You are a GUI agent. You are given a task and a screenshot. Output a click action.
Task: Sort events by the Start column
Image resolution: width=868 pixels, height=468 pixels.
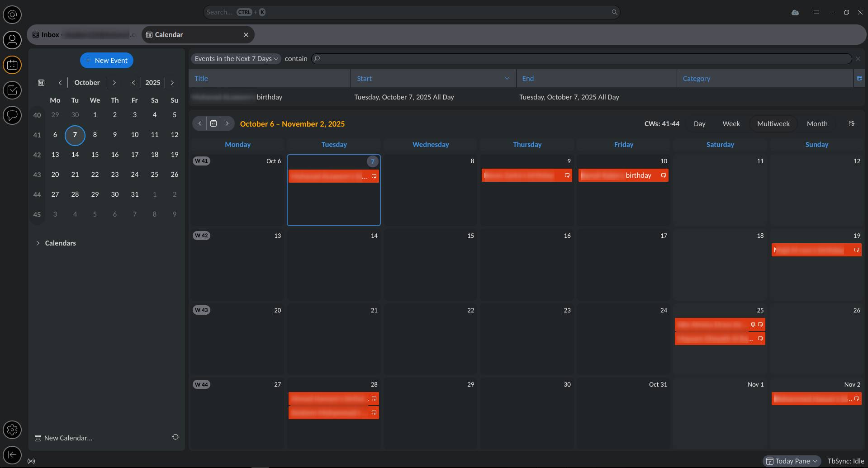[433, 78]
